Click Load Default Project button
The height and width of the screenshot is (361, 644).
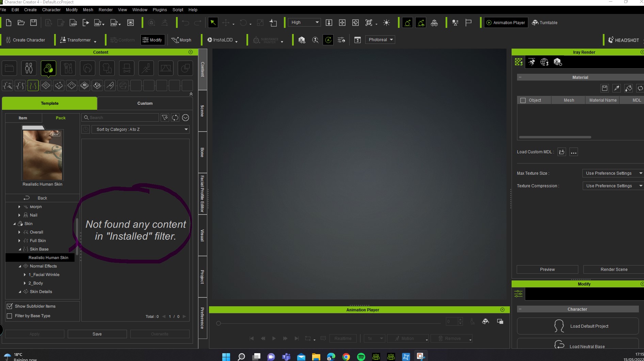(x=578, y=326)
